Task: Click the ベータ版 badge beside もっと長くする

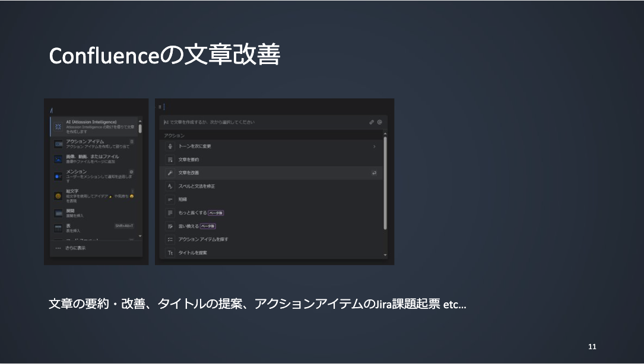Action: click(x=215, y=213)
